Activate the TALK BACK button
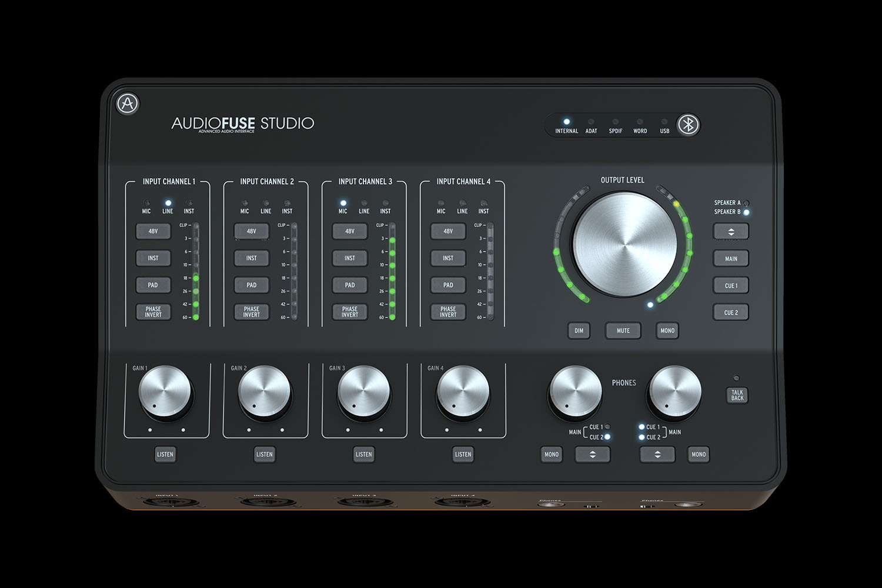Viewport: 882px width, 588px height. (737, 395)
